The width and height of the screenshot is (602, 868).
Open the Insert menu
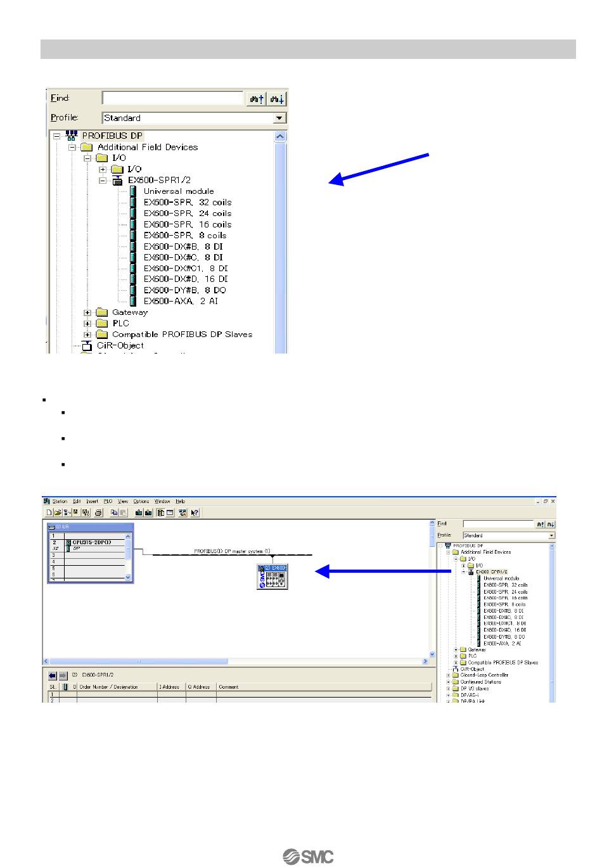pyautogui.click(x=92, y=501)
